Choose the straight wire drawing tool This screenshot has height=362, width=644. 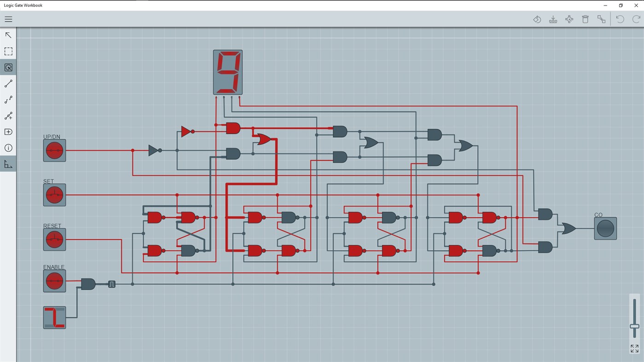(x=8, y=83)
